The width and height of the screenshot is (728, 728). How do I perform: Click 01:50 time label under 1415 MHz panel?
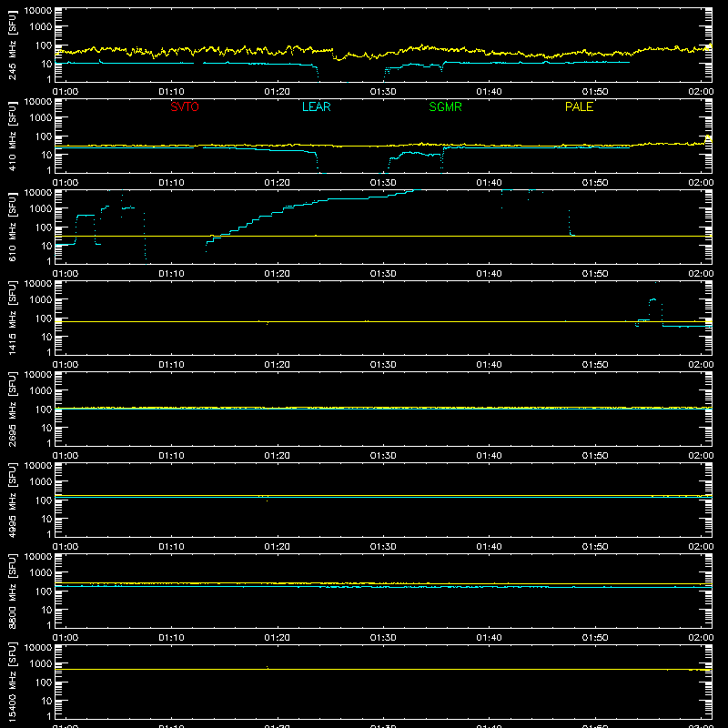(x=595, y=365)
